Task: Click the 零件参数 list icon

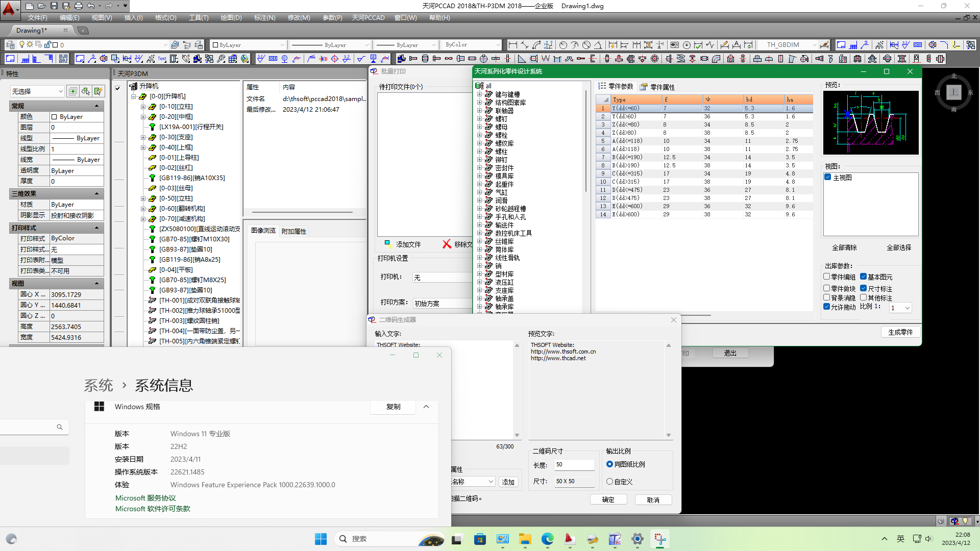Action: (x=602, y=86)
